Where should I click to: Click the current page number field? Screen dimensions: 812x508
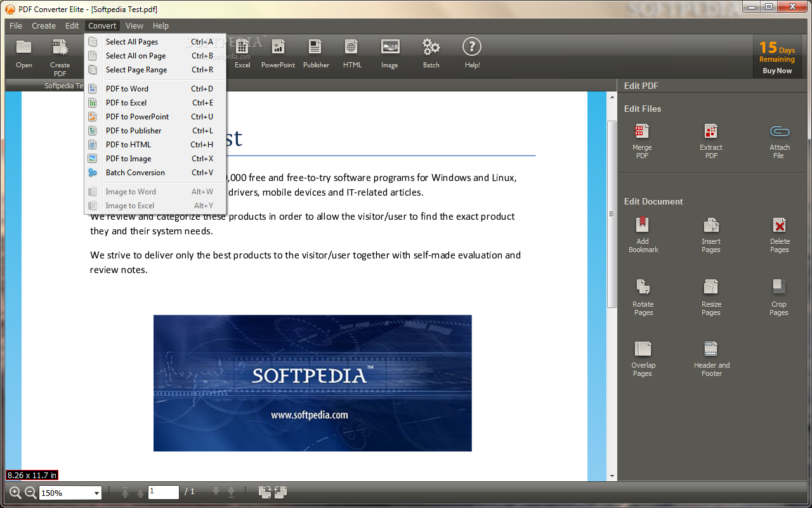(164, 492)
